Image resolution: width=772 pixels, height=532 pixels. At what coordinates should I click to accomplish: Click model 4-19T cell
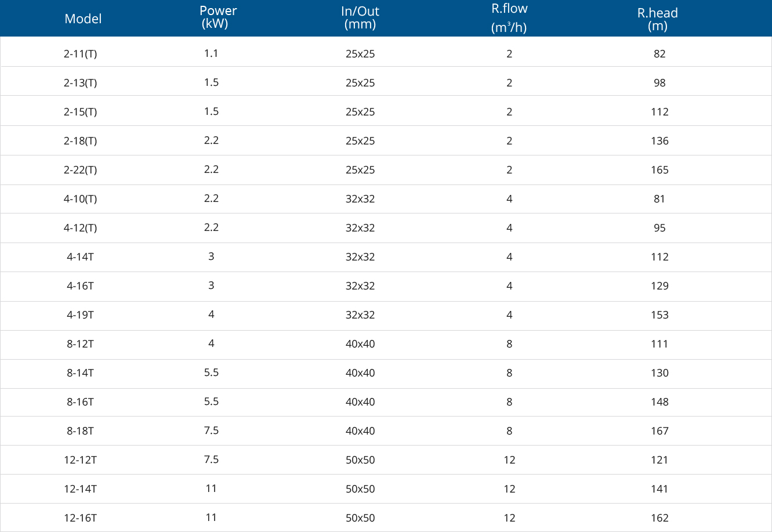click(x=80, y=315)
